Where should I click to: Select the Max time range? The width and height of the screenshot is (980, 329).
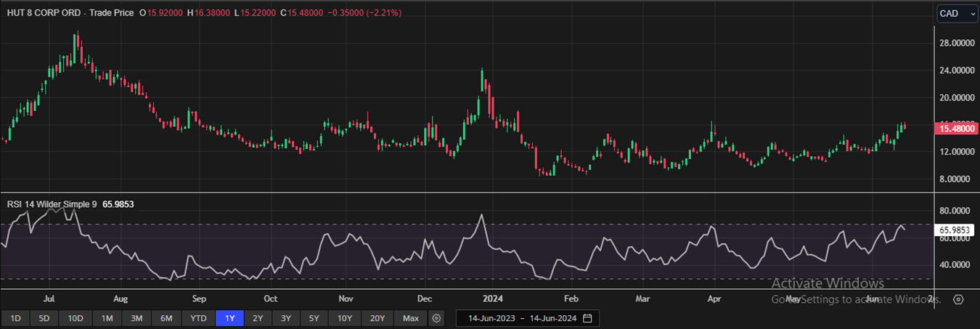coord(411,318)
